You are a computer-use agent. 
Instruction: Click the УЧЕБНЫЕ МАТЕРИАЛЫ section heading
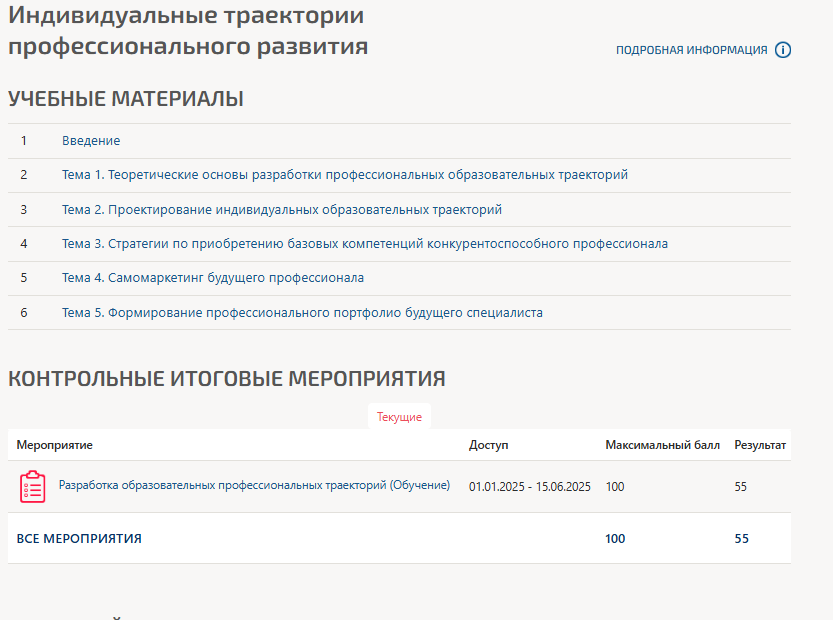126,98
